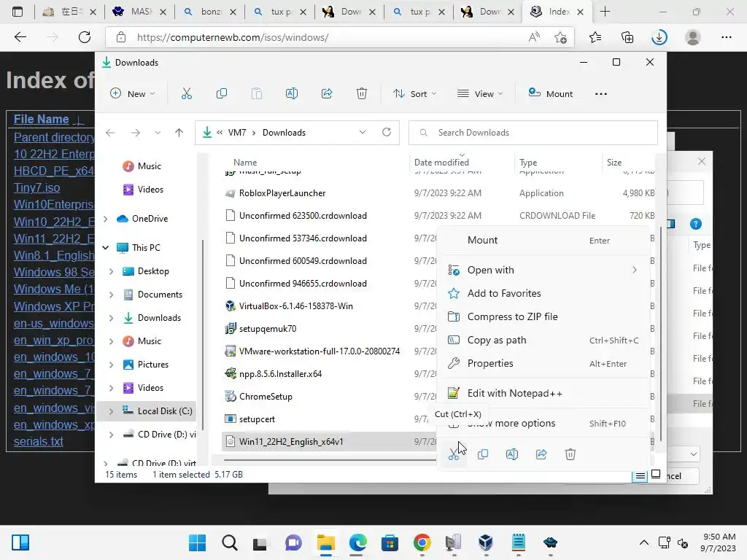Open Microsoft Store from taskbar

pyautogui.click(x=390, y=542)
